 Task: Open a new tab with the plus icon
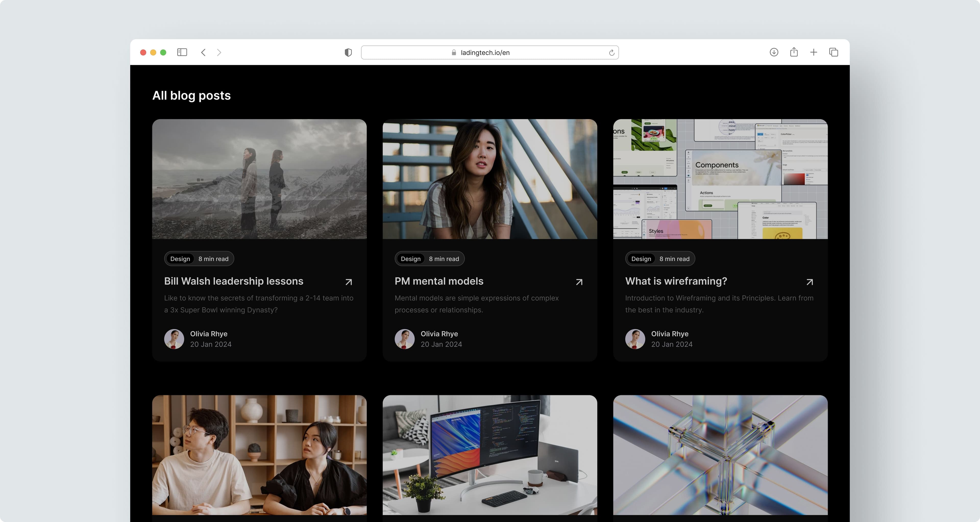[813, 52]
